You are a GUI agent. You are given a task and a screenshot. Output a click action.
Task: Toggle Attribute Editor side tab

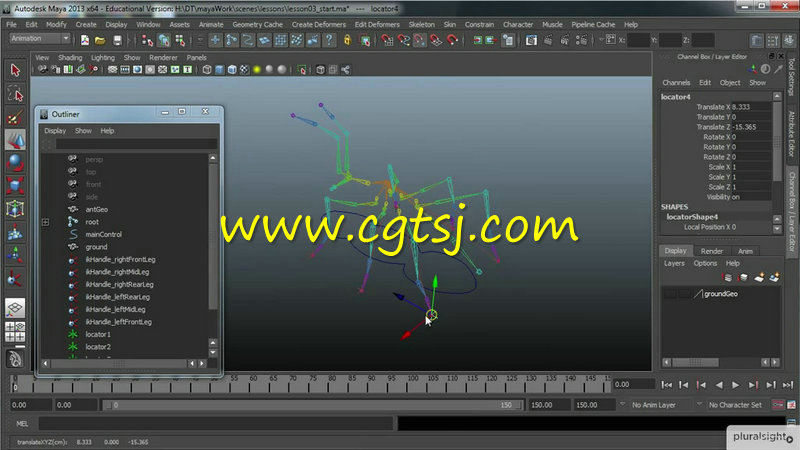(x=792, y=134)
